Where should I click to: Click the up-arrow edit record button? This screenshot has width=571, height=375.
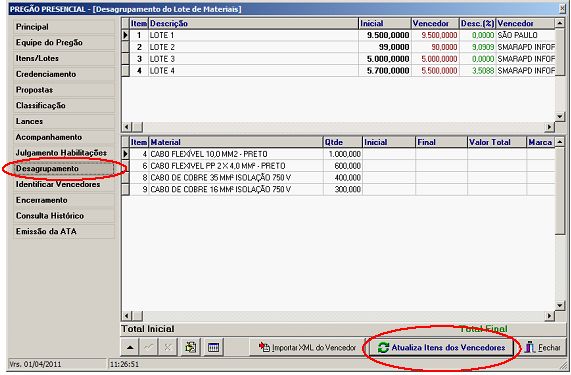[x=130, y=347]
